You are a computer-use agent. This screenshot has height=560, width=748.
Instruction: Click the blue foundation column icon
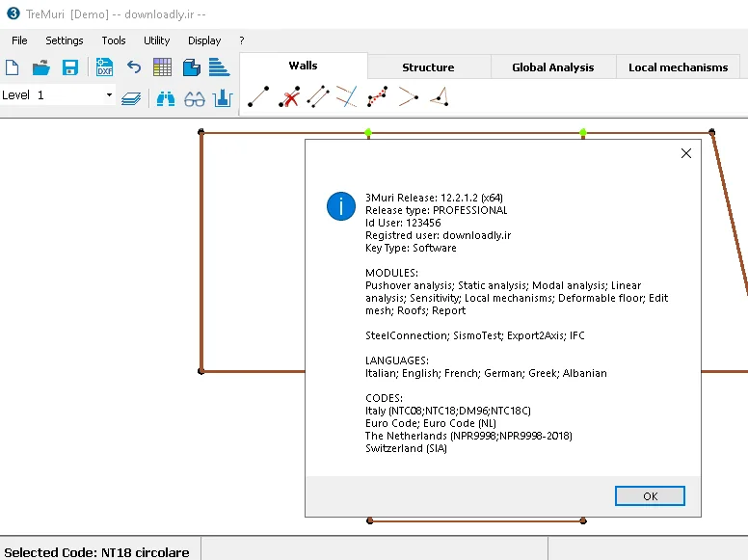[223, 98]
